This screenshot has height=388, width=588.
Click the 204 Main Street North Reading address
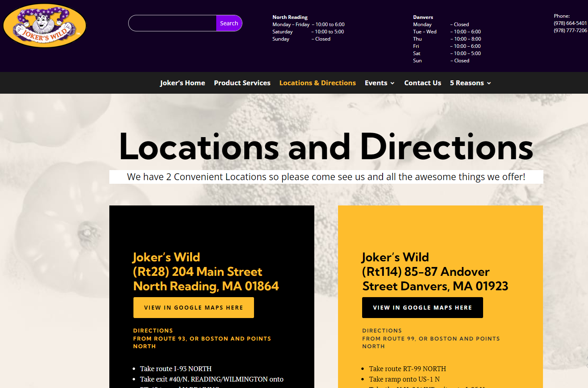206,279
